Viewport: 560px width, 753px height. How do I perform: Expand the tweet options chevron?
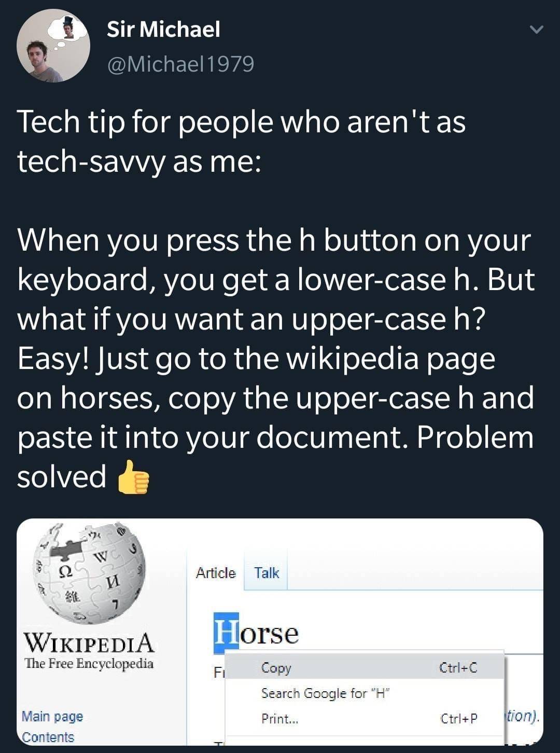pyautogui.click(x=537, y=30)
